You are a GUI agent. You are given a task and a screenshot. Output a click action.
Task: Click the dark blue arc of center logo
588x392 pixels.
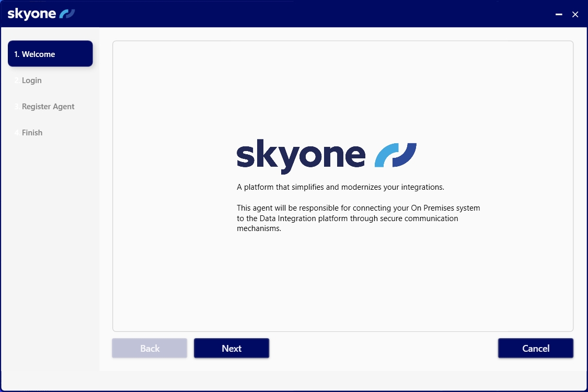[x=406, y=155]
